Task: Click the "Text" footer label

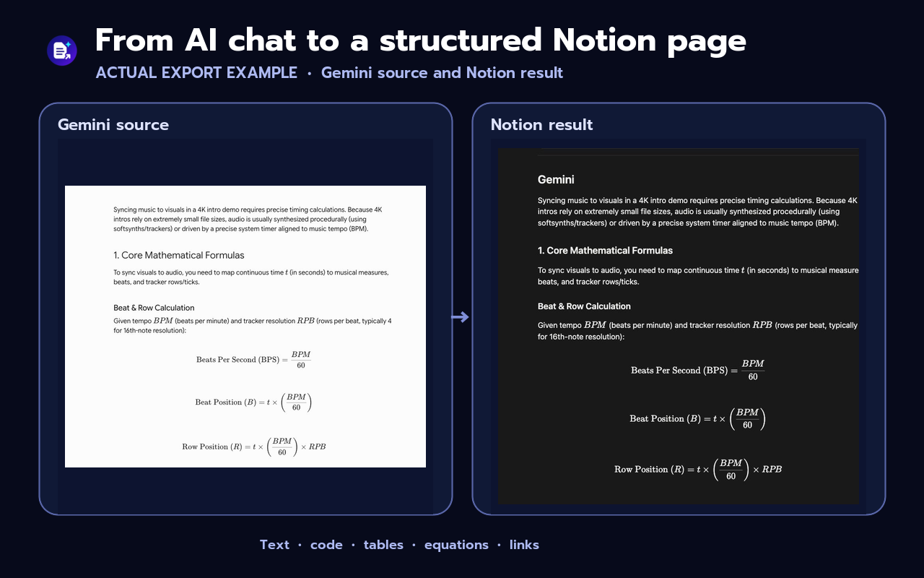Action: [x=274, y=545]
